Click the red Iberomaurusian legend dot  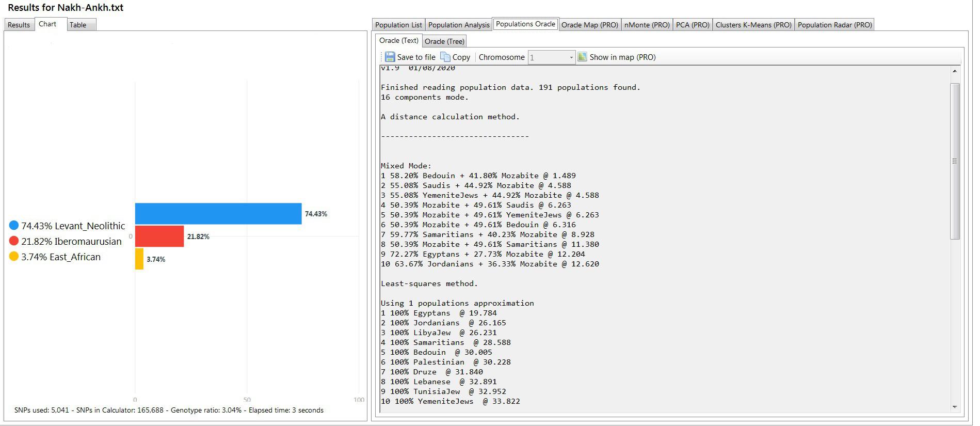click(14, 241)
